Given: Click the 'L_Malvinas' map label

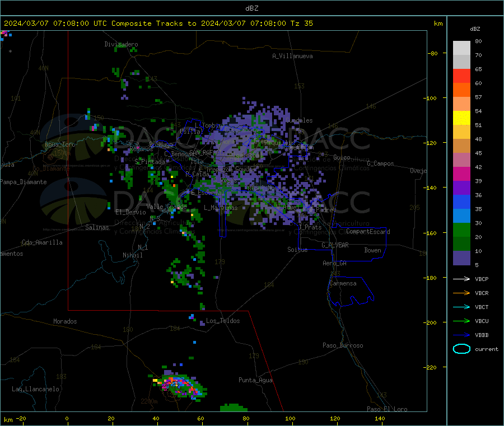Looking at the screenshot, I should point(221,208).
